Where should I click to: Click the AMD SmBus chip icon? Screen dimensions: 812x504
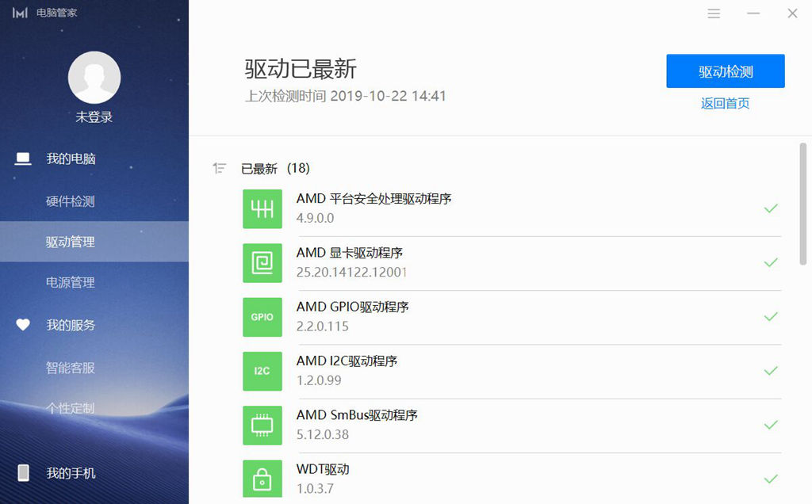262,425
